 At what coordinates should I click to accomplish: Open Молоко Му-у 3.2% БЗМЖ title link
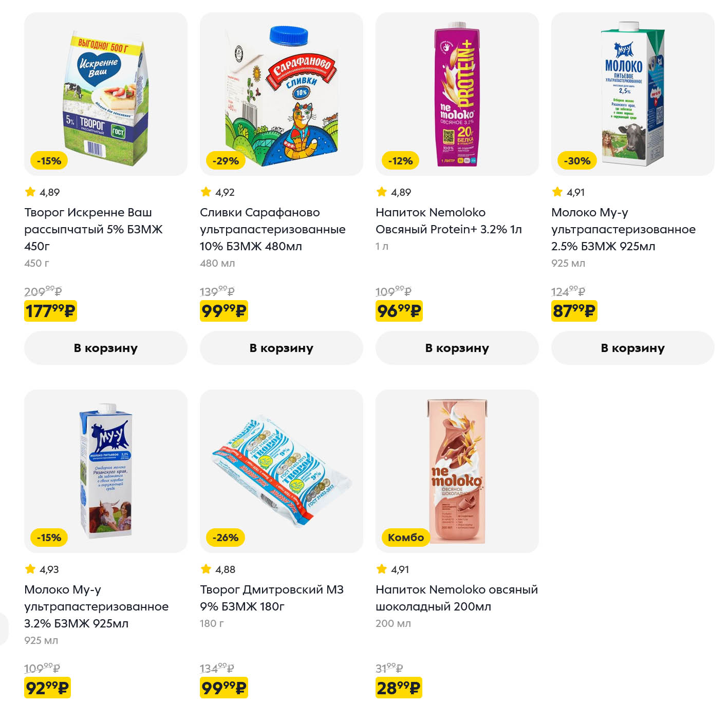96,606
